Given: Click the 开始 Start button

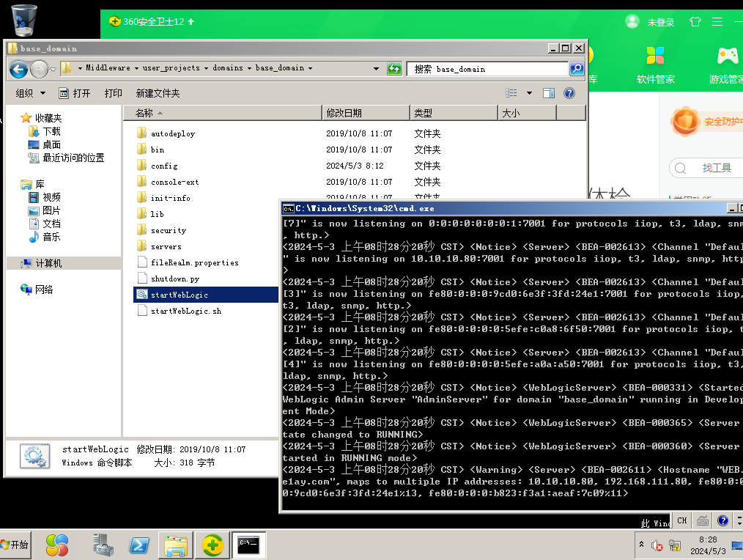Looking at the screenshot, I should click(x=15, y=545).
